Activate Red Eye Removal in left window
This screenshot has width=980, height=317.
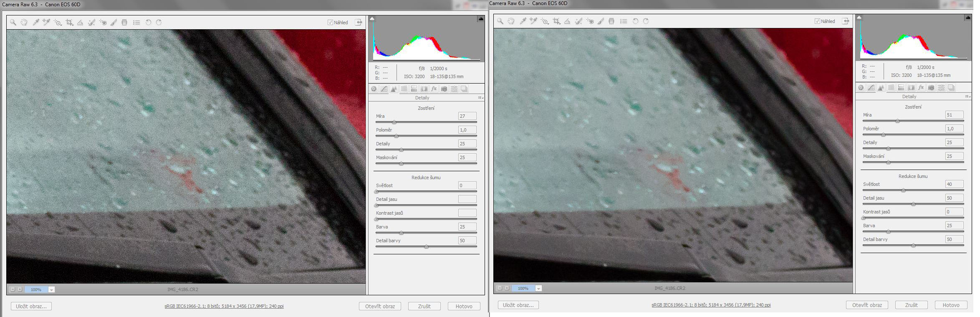click(103, 23)
